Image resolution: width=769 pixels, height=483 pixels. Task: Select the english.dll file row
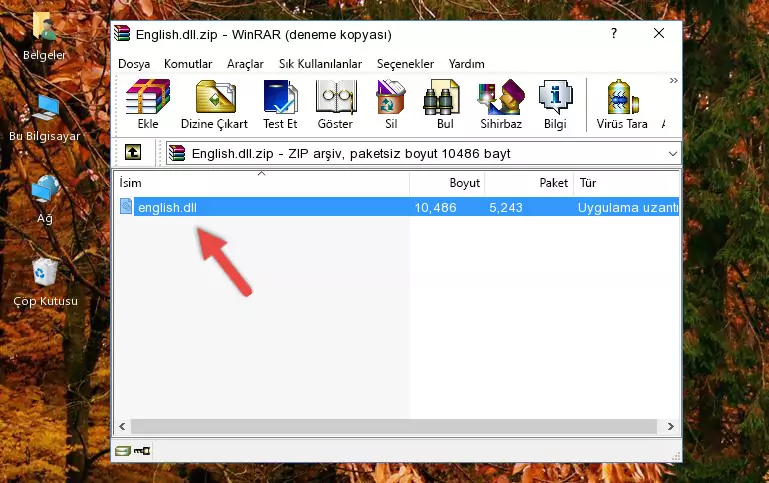399,207
